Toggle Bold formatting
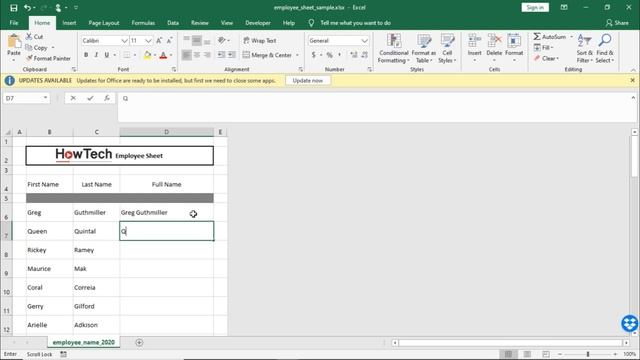This screenshot has width=640, height=360. click(x=86, y=55)
